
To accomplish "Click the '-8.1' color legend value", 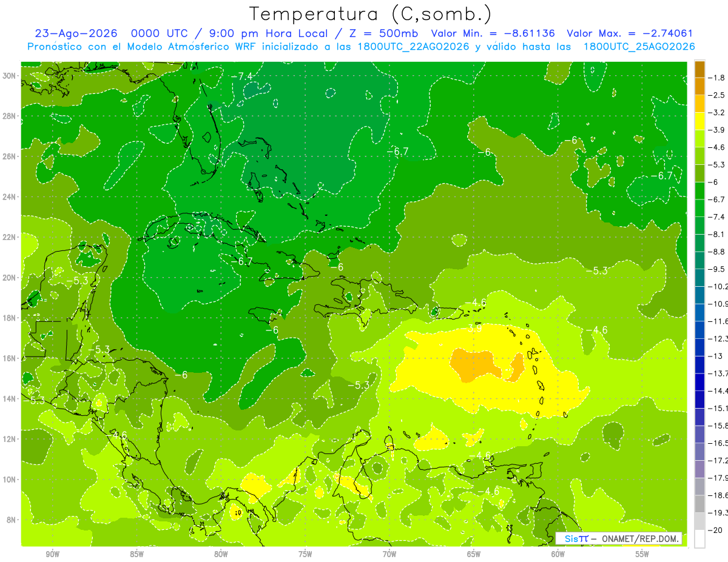I will (717, 234).
